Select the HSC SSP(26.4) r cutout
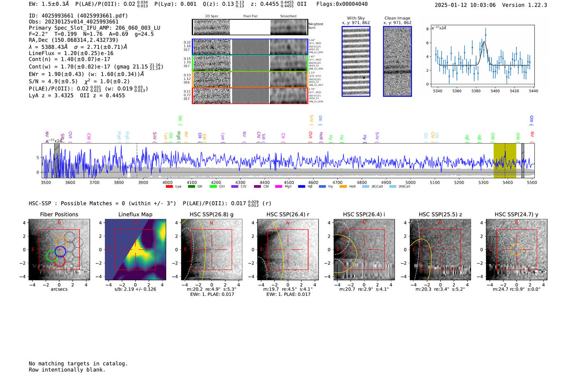Viewport: 576px width, 392px height. (x=288, y=250)
